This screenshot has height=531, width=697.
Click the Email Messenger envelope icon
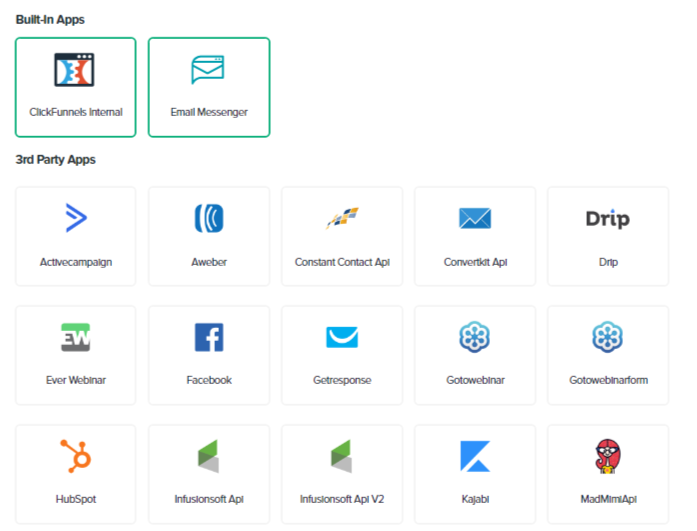coord(208,69)
